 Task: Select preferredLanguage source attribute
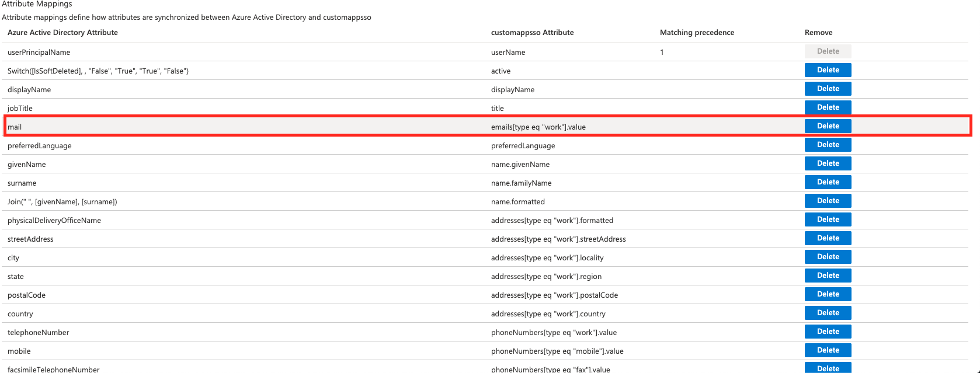pos(40,146)
